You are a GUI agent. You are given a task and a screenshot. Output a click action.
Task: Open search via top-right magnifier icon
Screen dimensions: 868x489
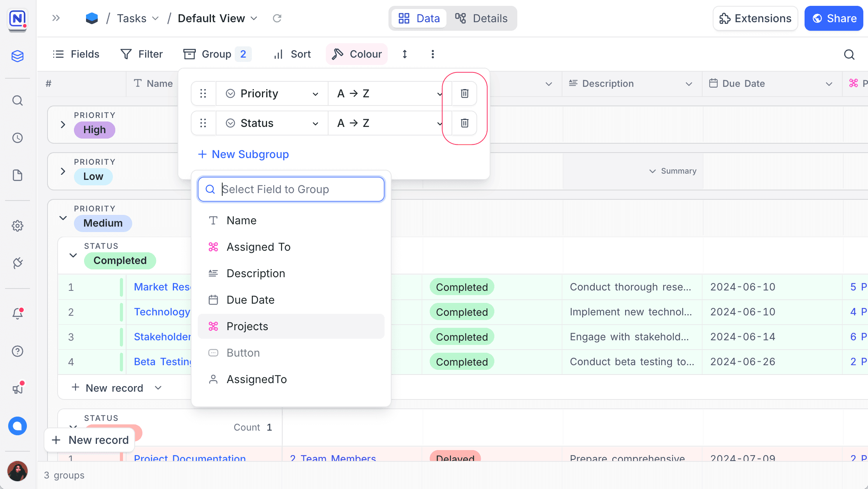pos(849,55)
